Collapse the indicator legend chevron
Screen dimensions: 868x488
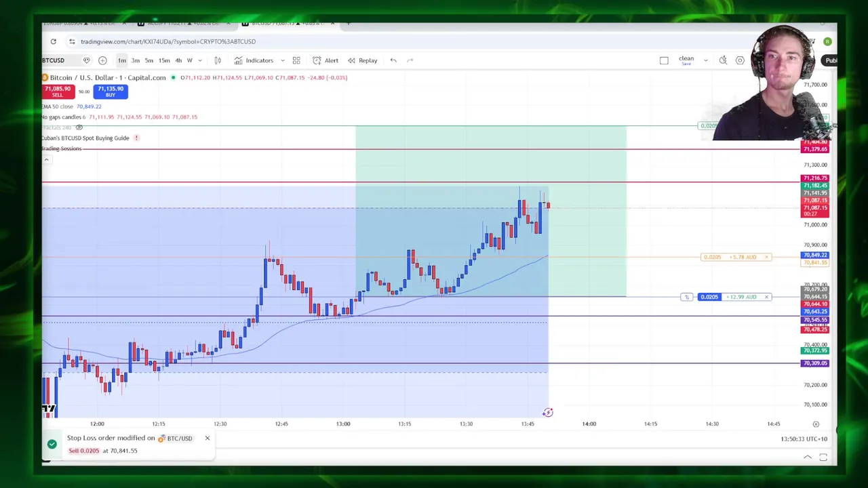(x=46, y=160)
